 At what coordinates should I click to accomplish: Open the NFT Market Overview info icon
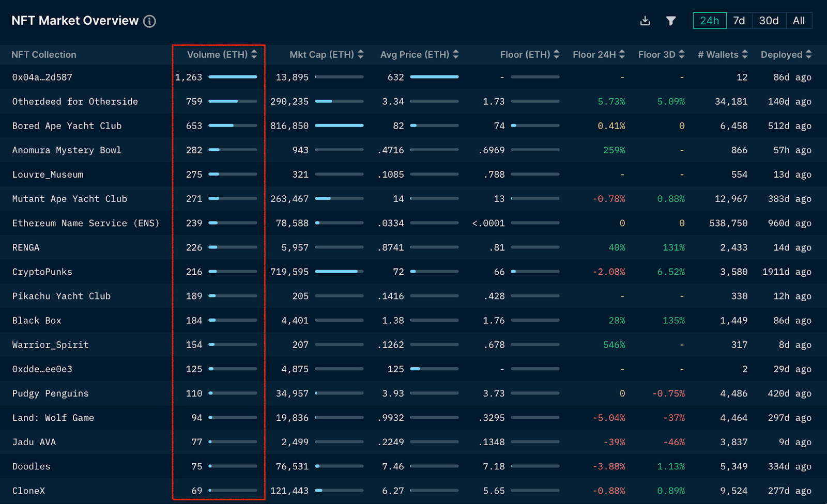point(149,21)
